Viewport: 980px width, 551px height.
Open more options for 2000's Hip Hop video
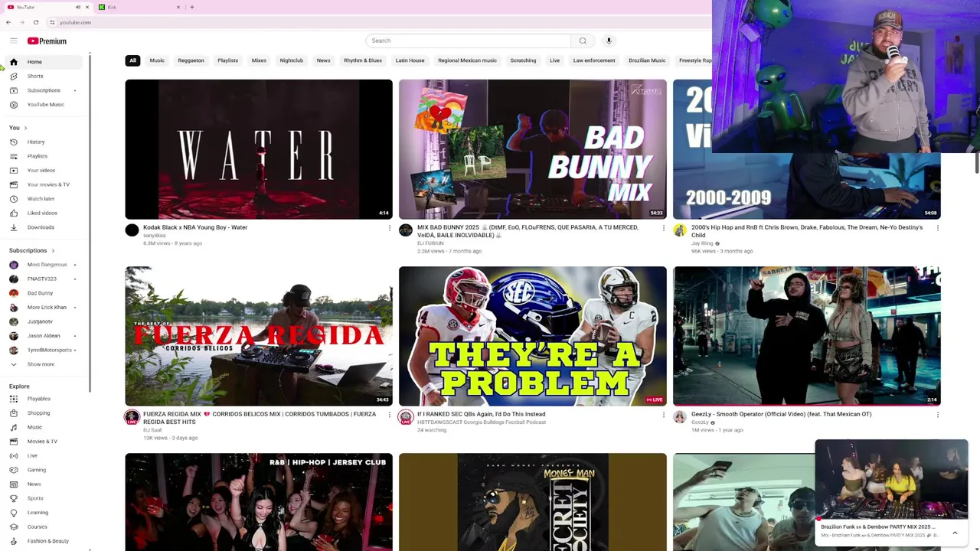[937, 227]
